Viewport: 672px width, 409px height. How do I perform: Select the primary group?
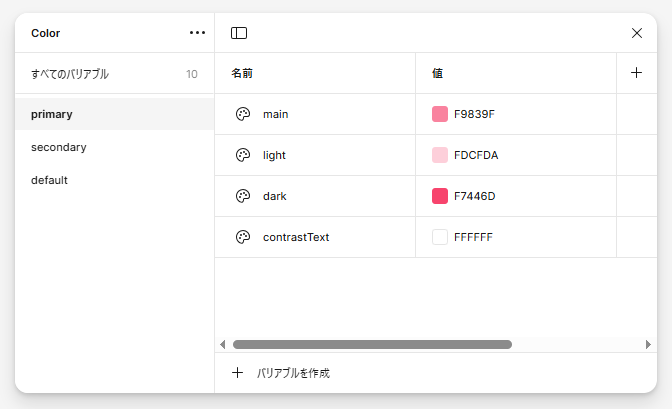point(114,114)
